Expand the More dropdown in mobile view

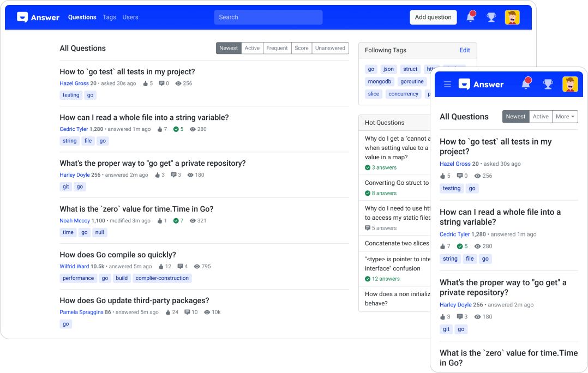tap(565, 117)
